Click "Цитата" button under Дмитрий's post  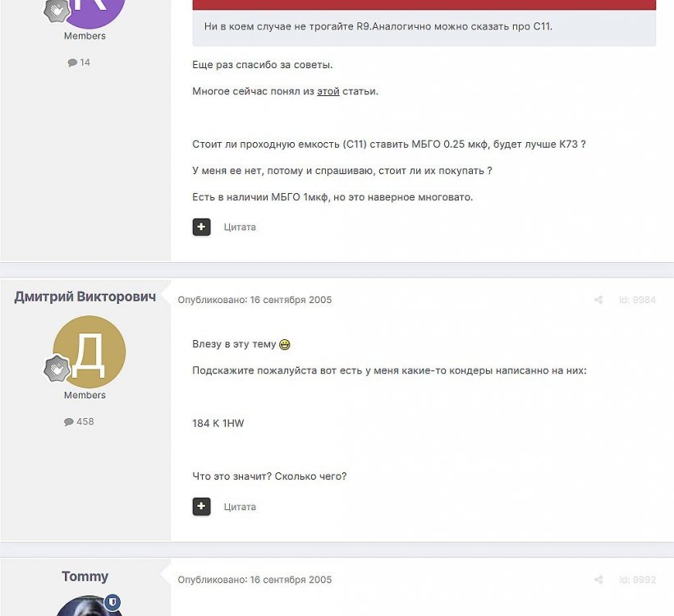pyautogui.click(x=240, y=507)
